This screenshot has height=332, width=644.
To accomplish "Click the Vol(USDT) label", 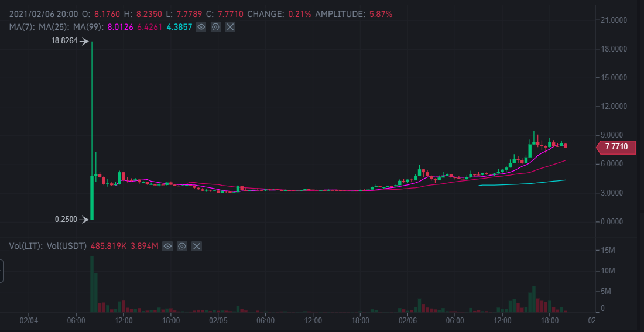I will pyautogui.click(x=67, y=246).
